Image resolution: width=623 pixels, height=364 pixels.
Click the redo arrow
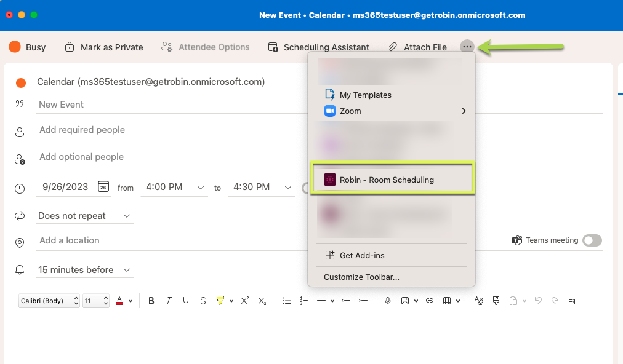tap(555, 301)
